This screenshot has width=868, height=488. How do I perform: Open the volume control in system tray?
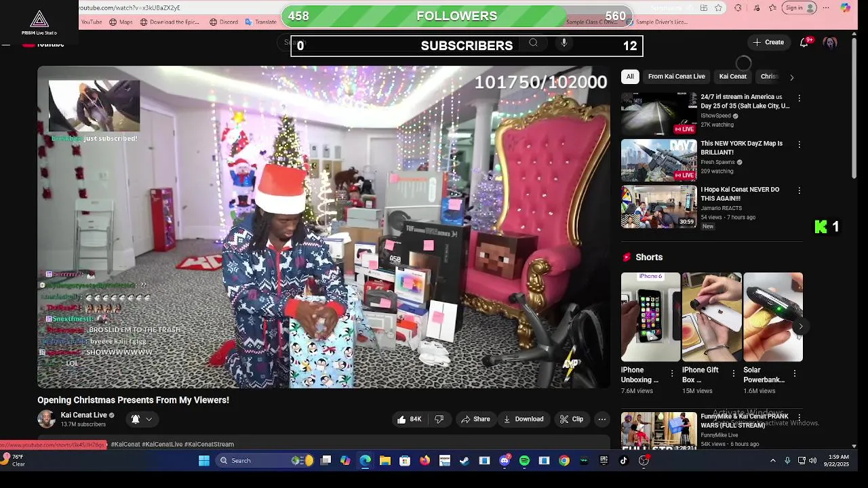tap(813, 461)
